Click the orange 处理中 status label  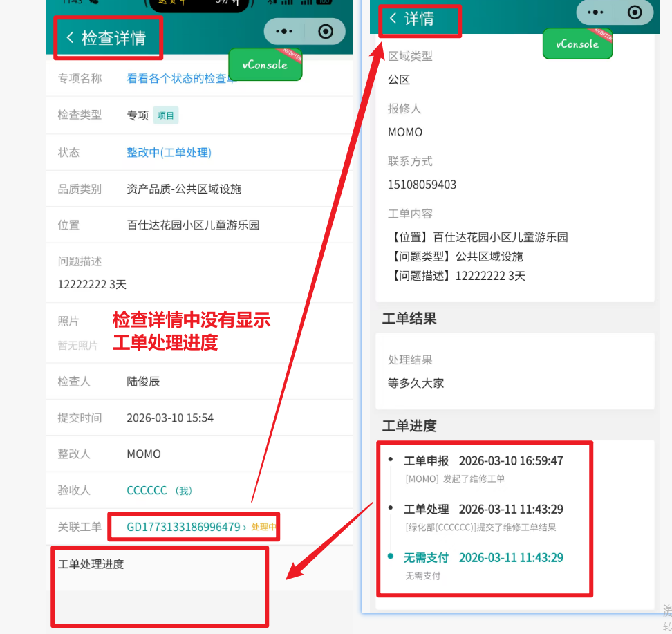pyautogui.click(x=264, y=528)
